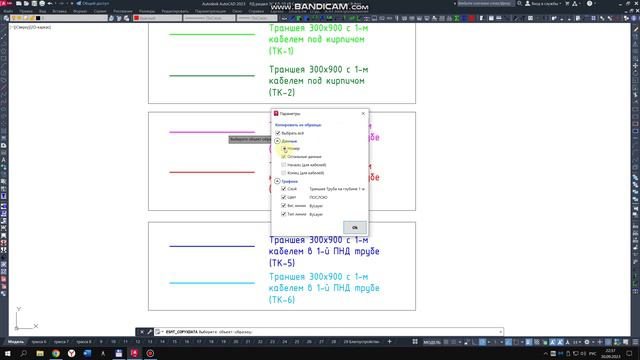Click the title bar search field
The width and height of the screenshot is (640, 360).
click(486, 3)
